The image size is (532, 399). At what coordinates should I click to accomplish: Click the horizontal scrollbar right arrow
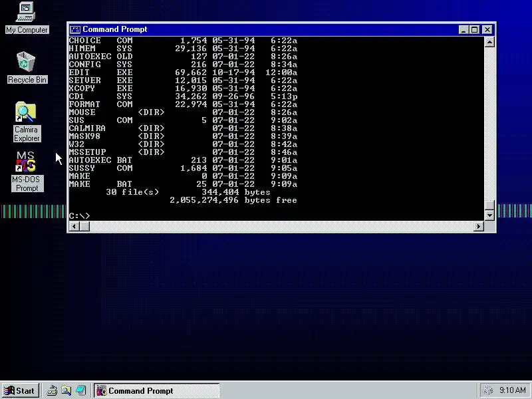tap(478, 226)
